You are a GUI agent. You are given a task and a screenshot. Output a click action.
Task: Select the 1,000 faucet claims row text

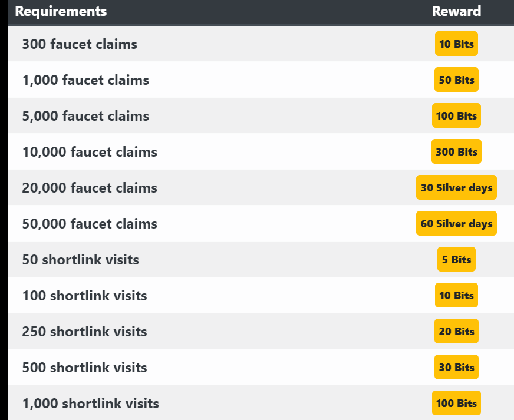(x=85, y=80)
